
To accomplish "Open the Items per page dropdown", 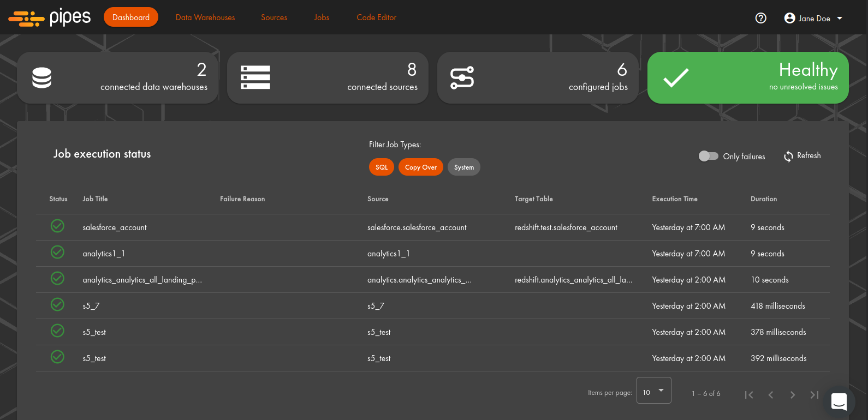I will point(653,391).
